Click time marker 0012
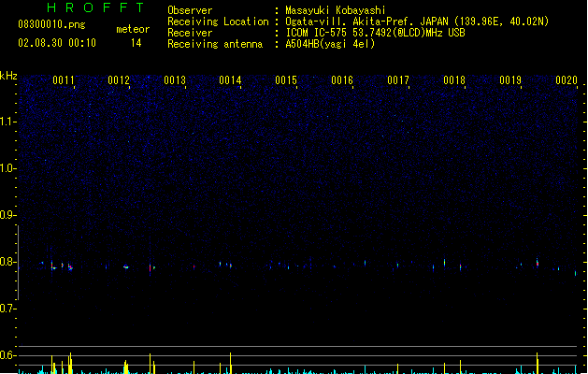Image resolution: width=588 pixels, height=374 pixels. tap(119, 80)
